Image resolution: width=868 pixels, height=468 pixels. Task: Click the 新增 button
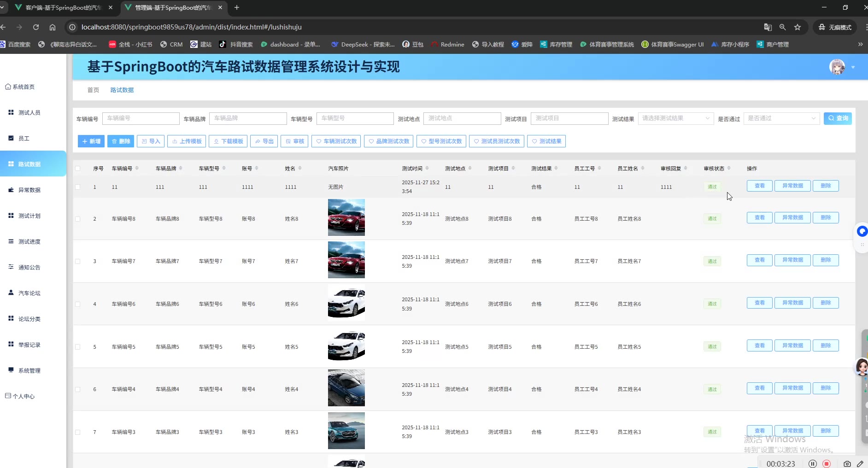point(91,141)
